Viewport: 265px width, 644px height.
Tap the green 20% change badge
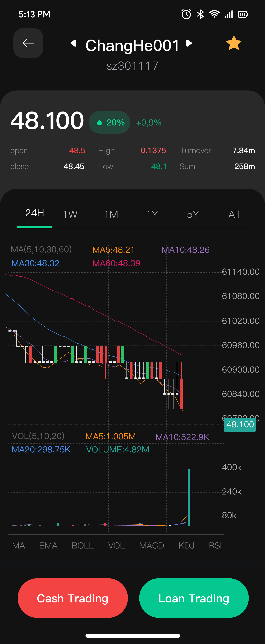point(110,122)
